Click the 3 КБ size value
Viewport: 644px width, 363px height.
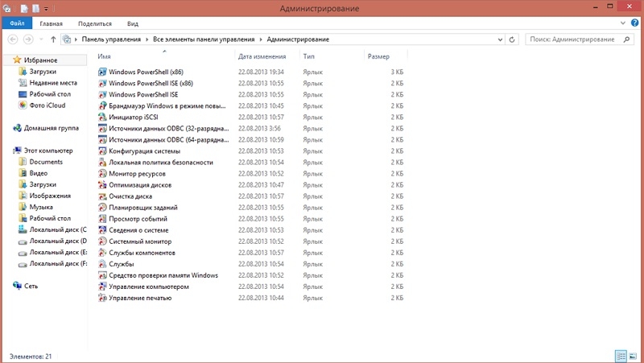click(397, 72)
